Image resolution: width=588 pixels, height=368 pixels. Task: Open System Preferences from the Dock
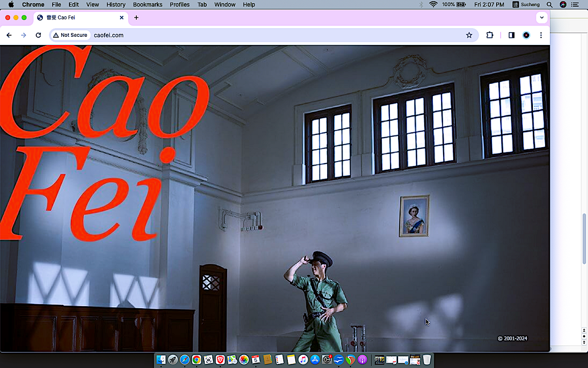coord(327,360)
